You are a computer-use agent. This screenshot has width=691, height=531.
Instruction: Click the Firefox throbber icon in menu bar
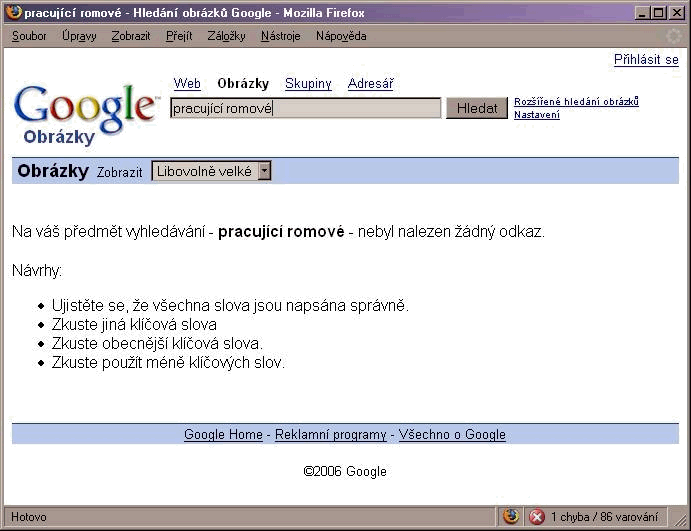point(673,36)
